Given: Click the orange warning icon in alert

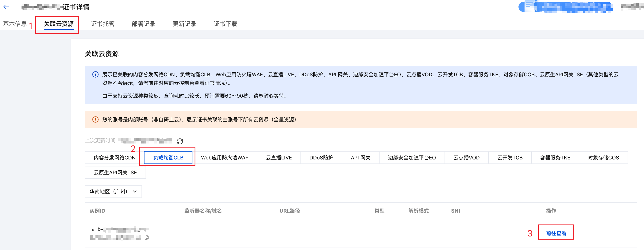Looking at the screenshot, I should (x=95, y=119).
